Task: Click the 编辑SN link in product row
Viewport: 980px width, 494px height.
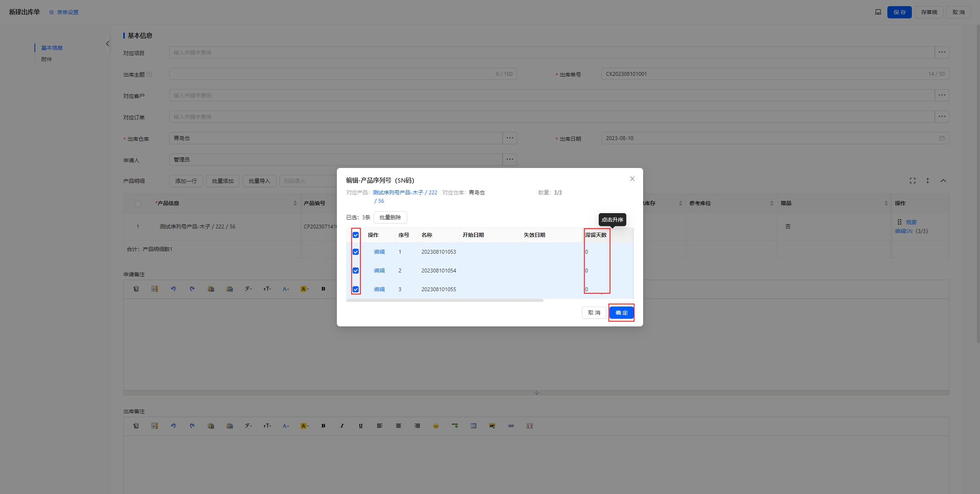Action: pyautogui.click(x=903, y=231)
